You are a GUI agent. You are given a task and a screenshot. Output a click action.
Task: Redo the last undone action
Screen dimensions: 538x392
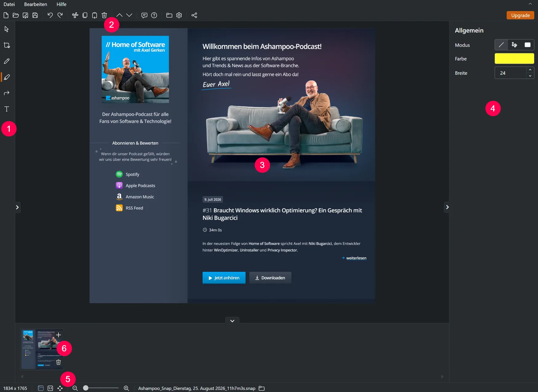pos(60,15)
